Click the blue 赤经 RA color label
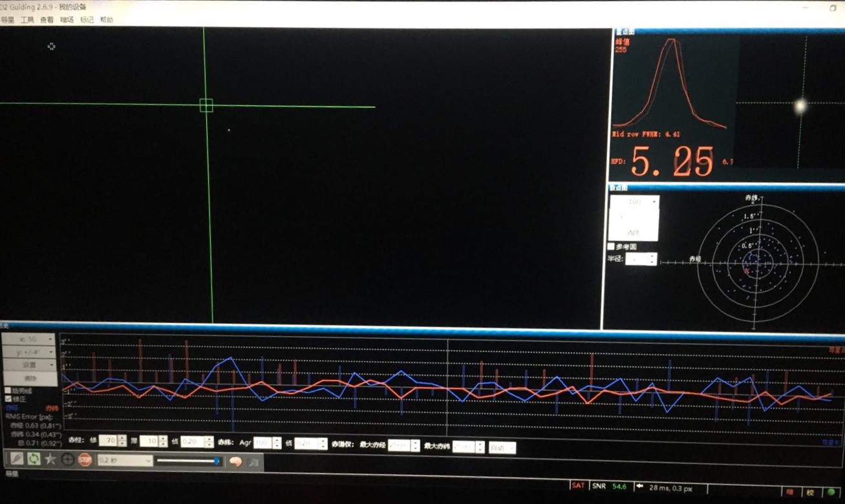This screenshot has height=504, width=845. pos(12,408)
